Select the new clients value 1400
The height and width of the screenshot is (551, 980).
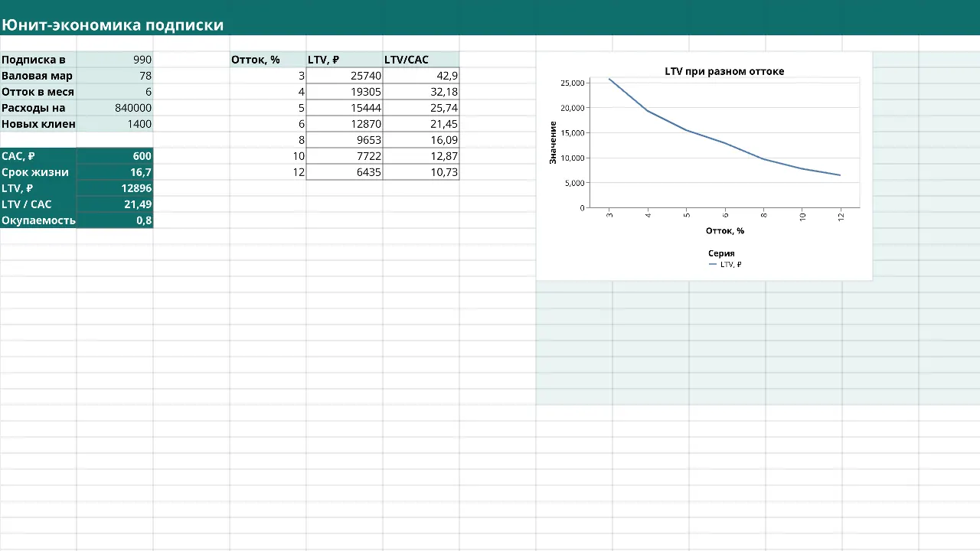point(115,124)
